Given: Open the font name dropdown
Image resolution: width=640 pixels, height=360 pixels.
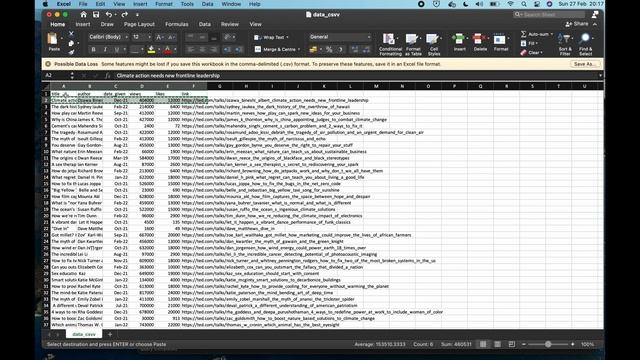Looking at the screenshot, I should [127, 37].
